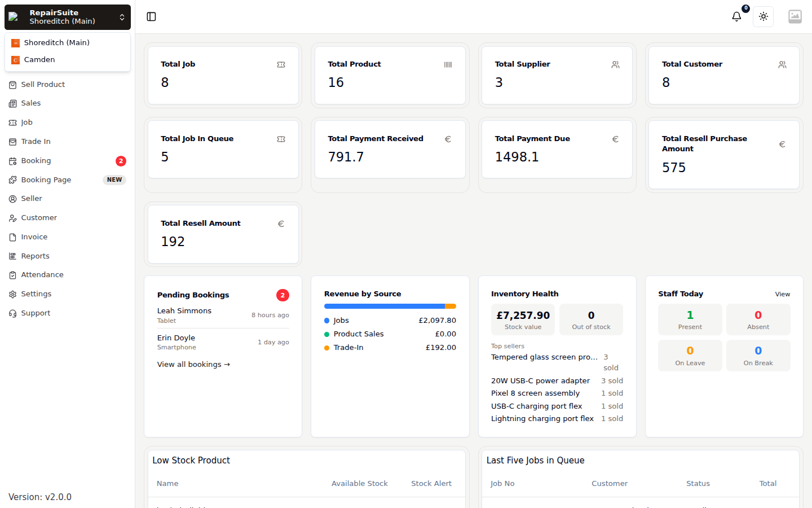
Task: Click the Total Payment Due value 1498.1
Action: click(517, 157)
